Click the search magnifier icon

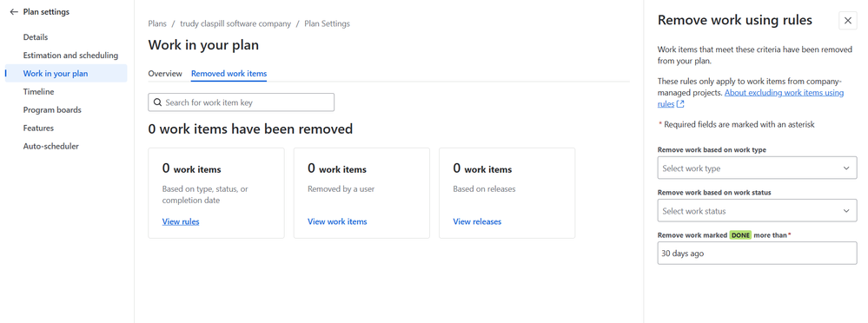click(x=158, y=102)
